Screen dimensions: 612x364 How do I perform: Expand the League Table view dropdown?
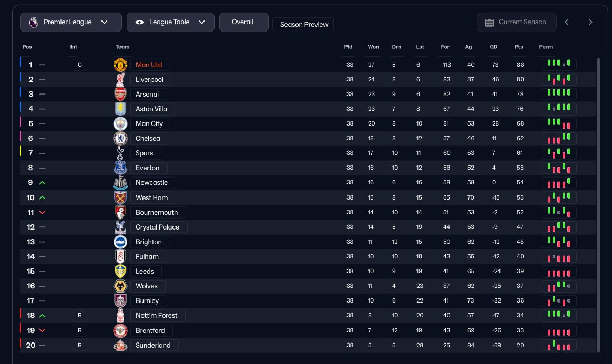(170, 22)
